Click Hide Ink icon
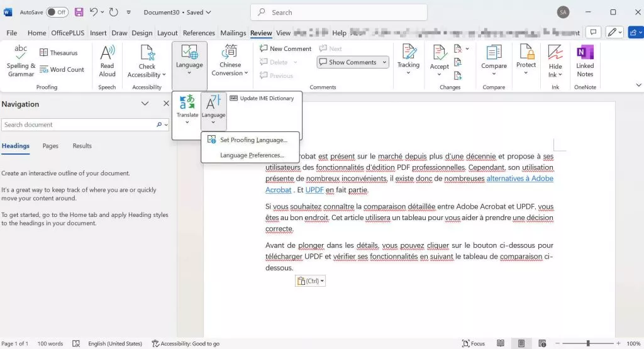Screen dimensions: 644x349 [555, 53]
